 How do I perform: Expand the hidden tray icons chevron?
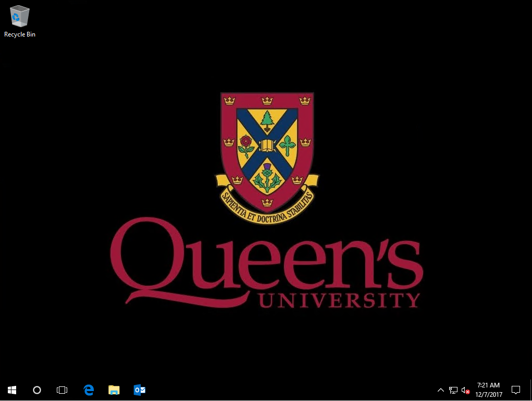(x=441, y=390)
